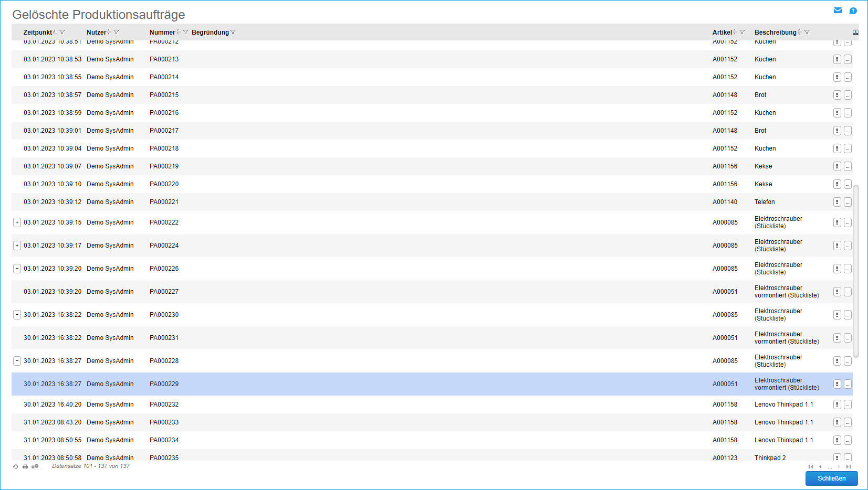Expand the PA000224 row
Viewport: 868px width, 490px height.
pos(17,246)
